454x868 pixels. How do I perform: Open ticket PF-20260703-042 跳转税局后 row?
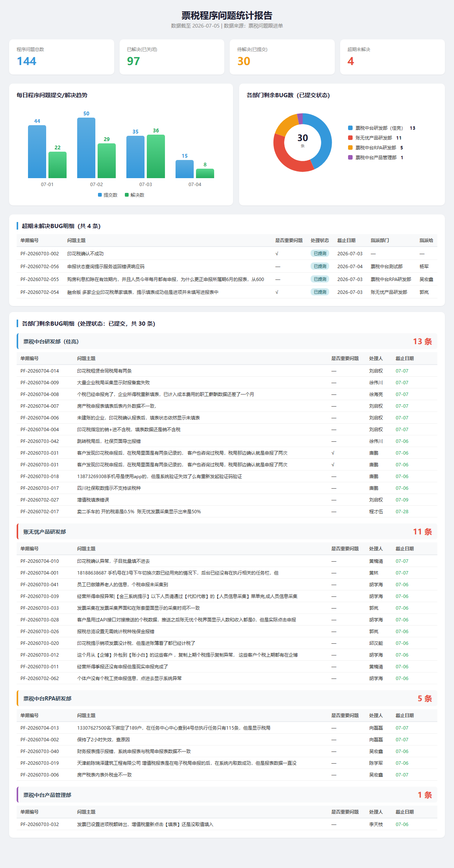click(227, 441)
